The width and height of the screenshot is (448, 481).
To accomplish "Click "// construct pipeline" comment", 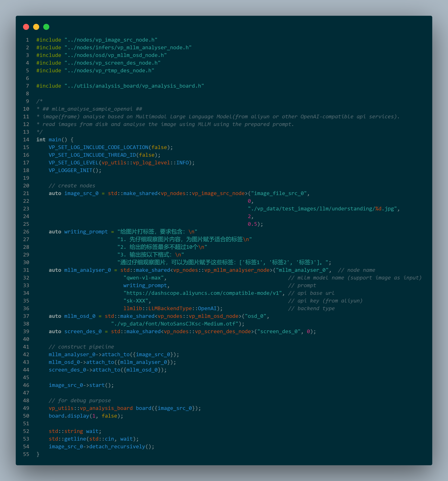I will 81,347.
